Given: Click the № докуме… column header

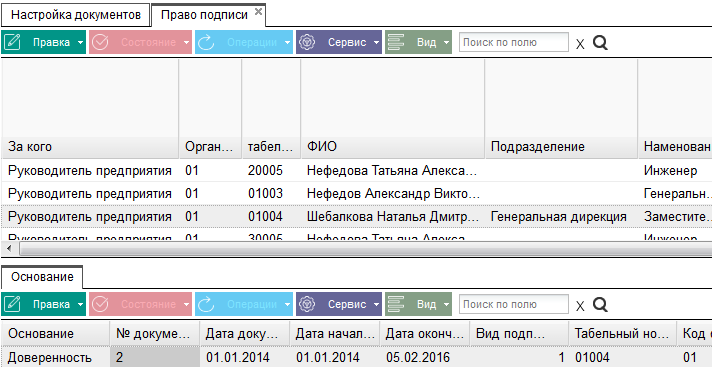Looking at the screenshot, I should click(x=154, y=334).
